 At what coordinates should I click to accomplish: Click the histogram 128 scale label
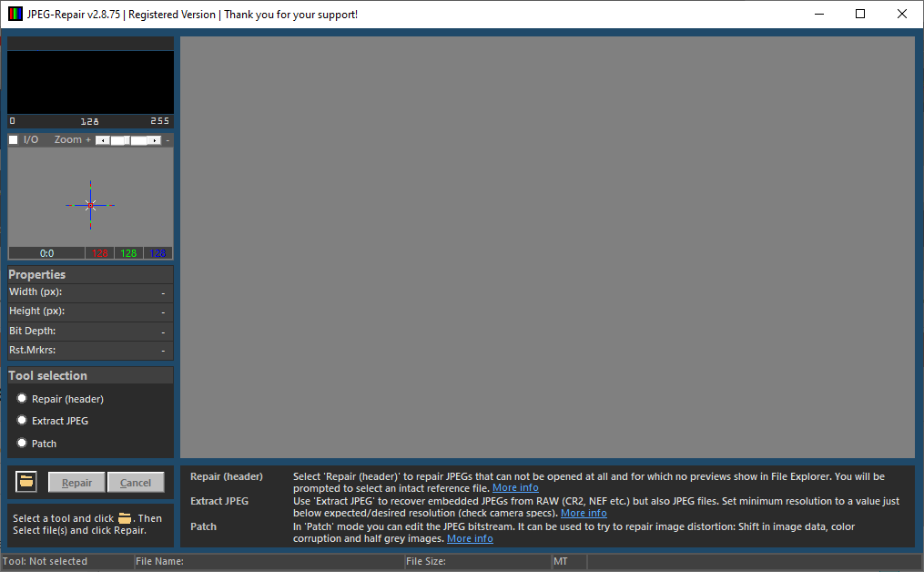pos(89,121)
